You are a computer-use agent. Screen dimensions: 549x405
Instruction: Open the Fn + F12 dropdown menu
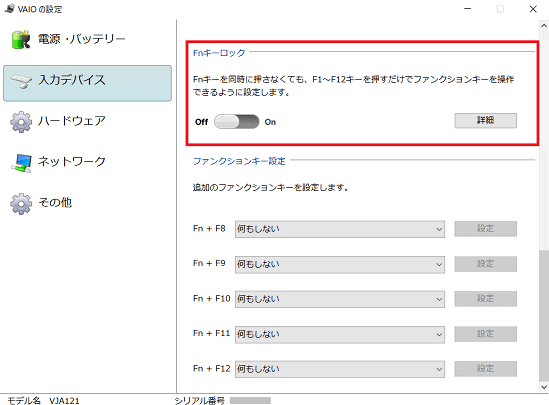(x=340, y=369)
